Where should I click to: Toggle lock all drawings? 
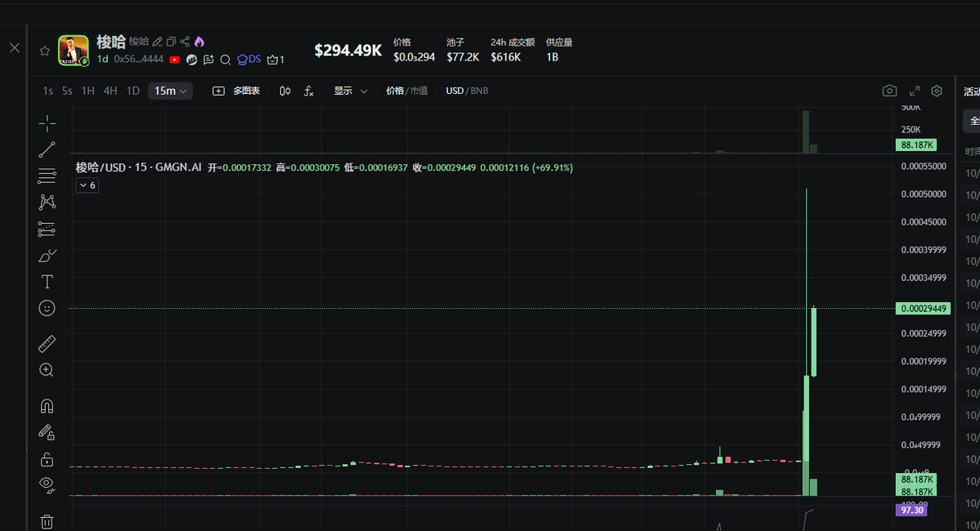(x=47, y=459)
